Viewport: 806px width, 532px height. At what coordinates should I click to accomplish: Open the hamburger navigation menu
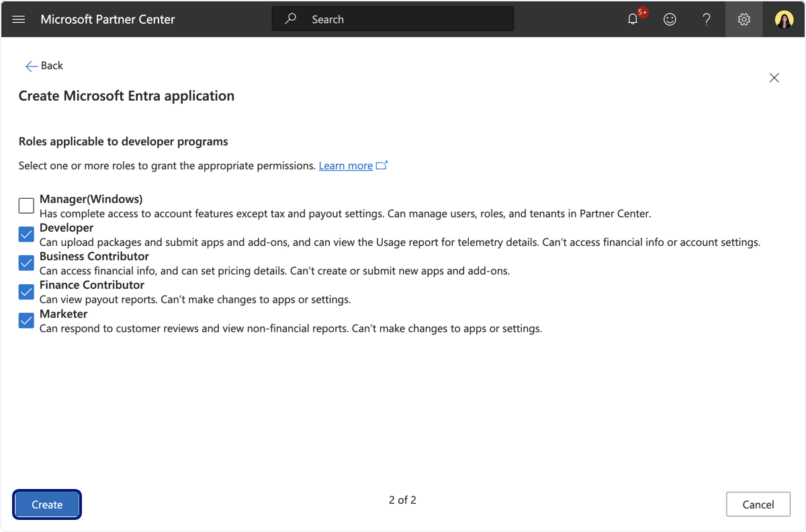point(19,19)
